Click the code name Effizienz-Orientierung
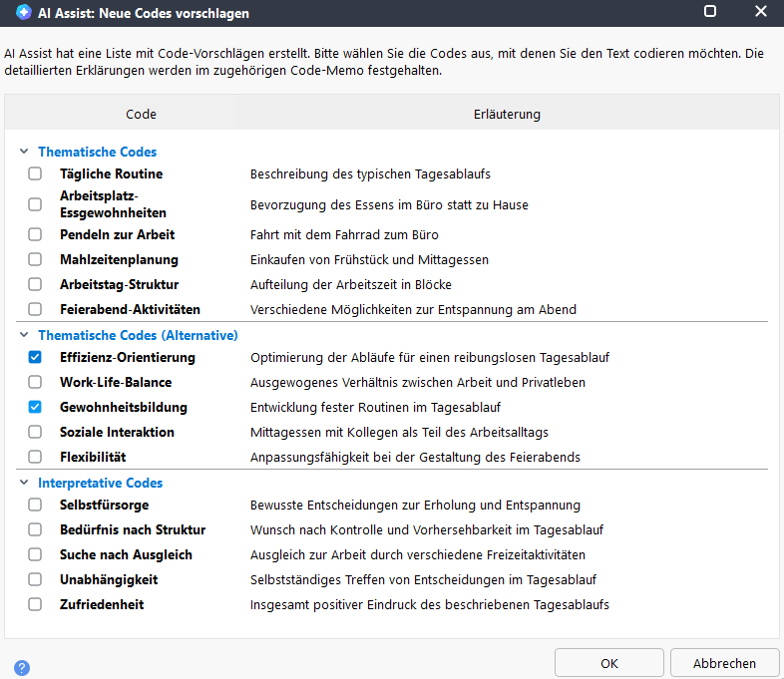Image resolution: width=784 pixels, height=679 pixels. (128, 358)
